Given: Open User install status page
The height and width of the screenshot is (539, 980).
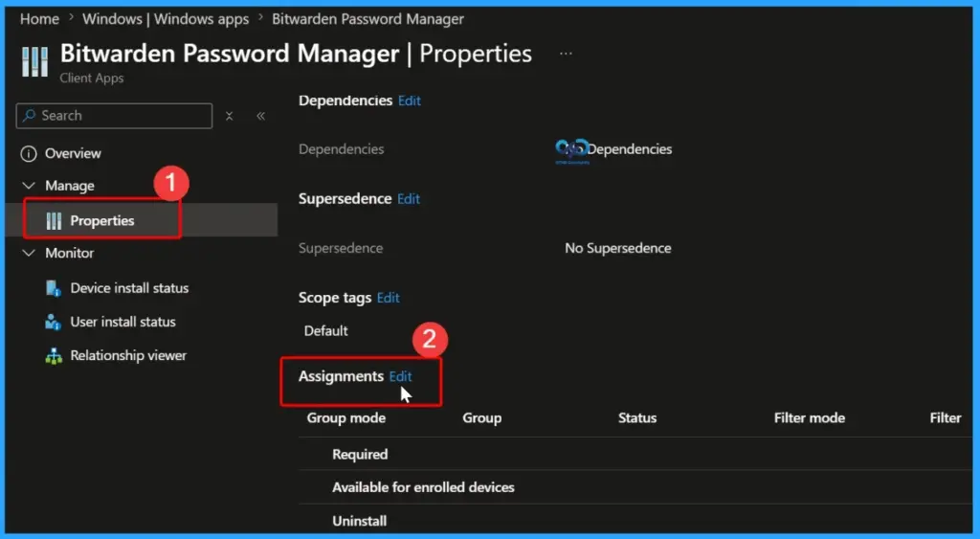Looking at the screenshot, I should click(x=122, y=322).
